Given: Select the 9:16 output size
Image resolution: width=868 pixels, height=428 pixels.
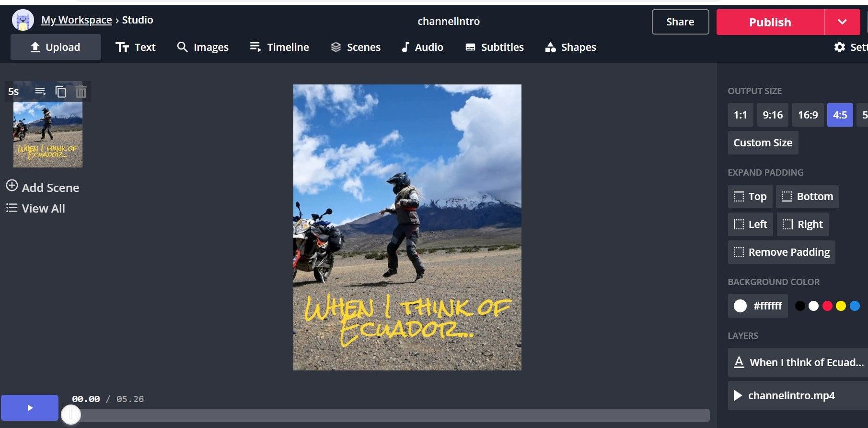Looking at the screenshot, I should coord(772,115).
